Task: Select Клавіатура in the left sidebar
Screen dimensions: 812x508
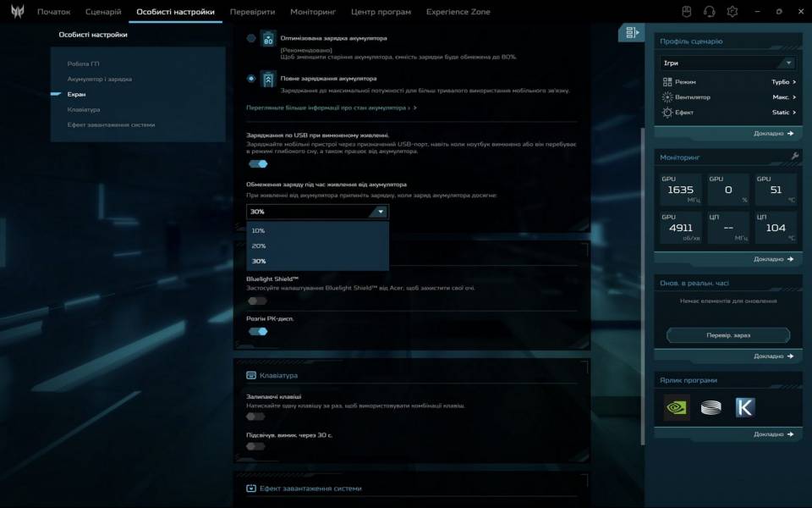Action: (84, 109)
